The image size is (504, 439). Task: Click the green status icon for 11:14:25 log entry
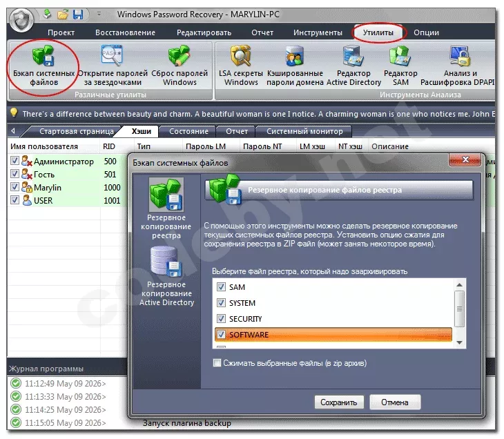coord(16,409)
